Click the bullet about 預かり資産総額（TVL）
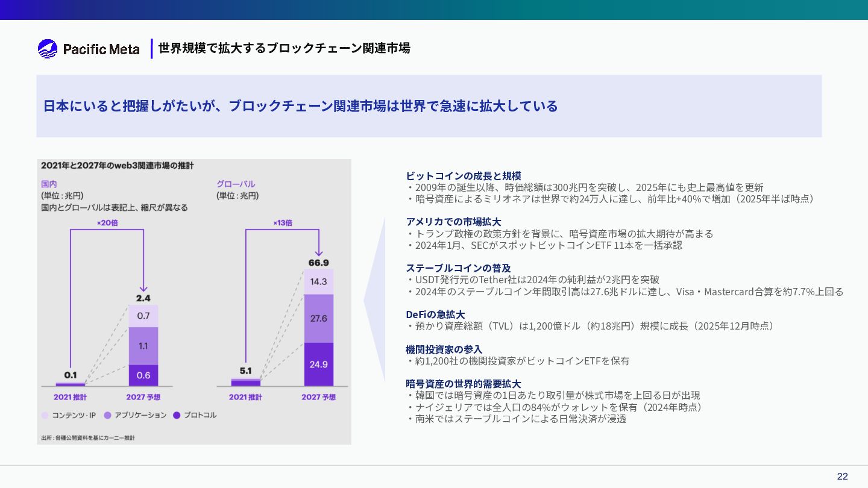This screenshot has height=488, width=868. point(592,326)
